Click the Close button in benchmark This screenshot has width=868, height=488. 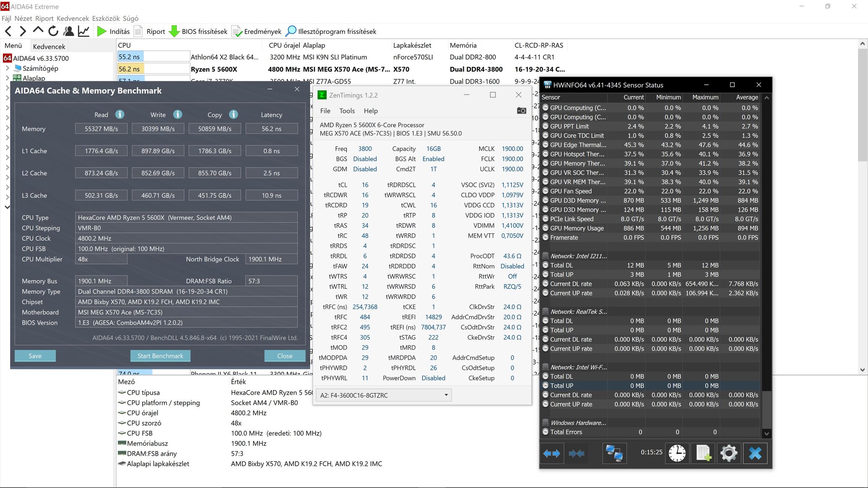point(285,356)
